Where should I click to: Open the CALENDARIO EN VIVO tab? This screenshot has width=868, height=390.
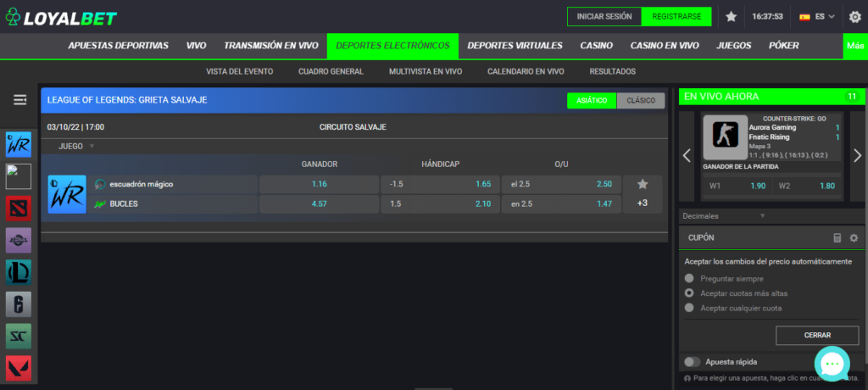coord(526,72)
